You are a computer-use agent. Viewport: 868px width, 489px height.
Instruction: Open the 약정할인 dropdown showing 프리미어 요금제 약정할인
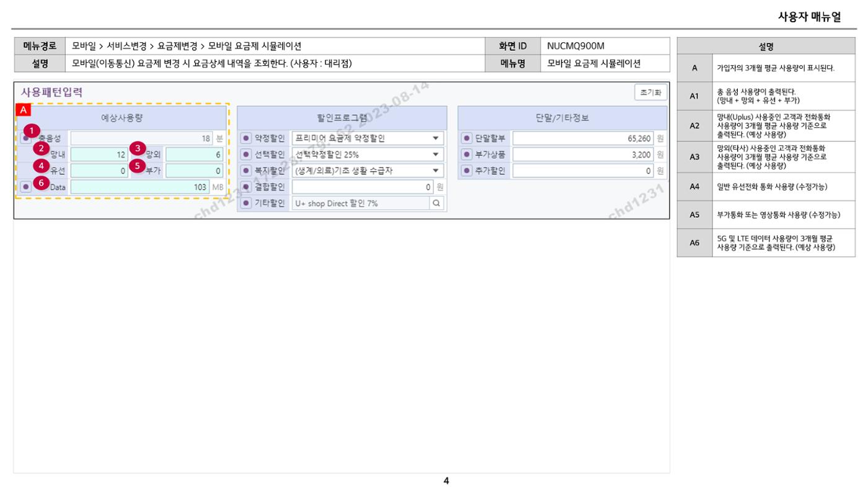tap(368, 138)
